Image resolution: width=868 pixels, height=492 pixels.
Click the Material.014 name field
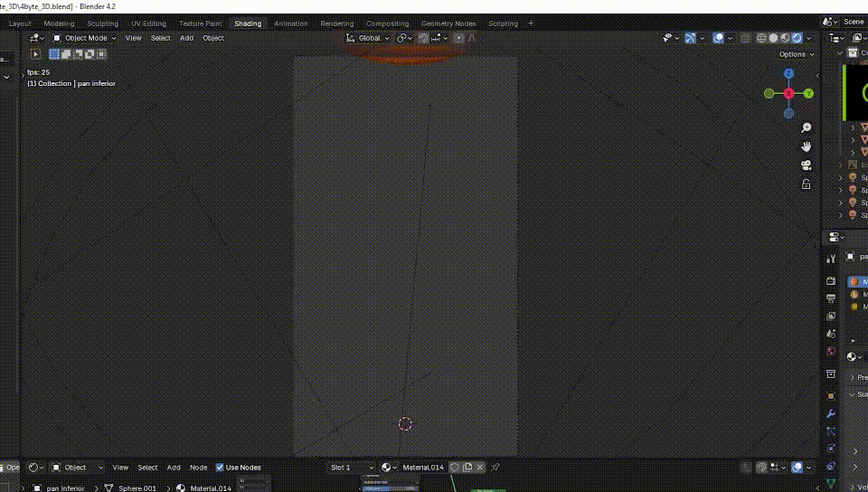422,468
